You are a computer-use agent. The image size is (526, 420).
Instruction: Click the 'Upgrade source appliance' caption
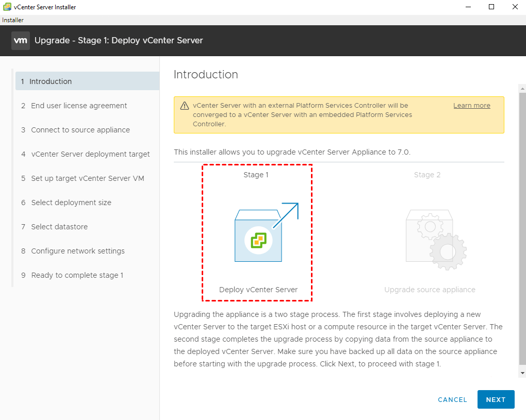click(x=430, y=290)
